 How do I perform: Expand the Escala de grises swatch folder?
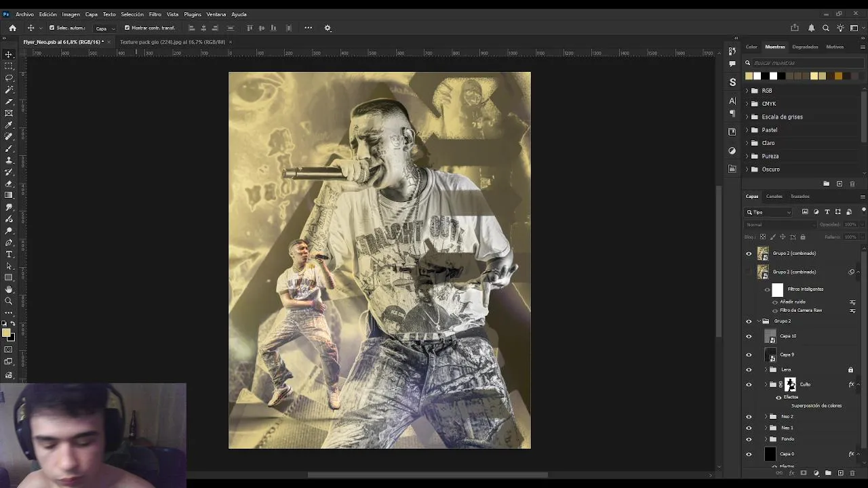[747, 117]
